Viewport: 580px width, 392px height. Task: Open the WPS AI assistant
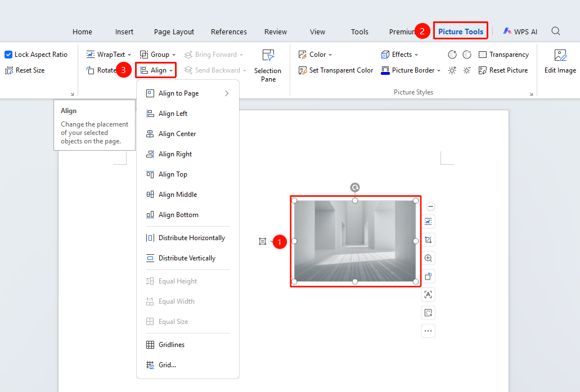pos(520,31)
